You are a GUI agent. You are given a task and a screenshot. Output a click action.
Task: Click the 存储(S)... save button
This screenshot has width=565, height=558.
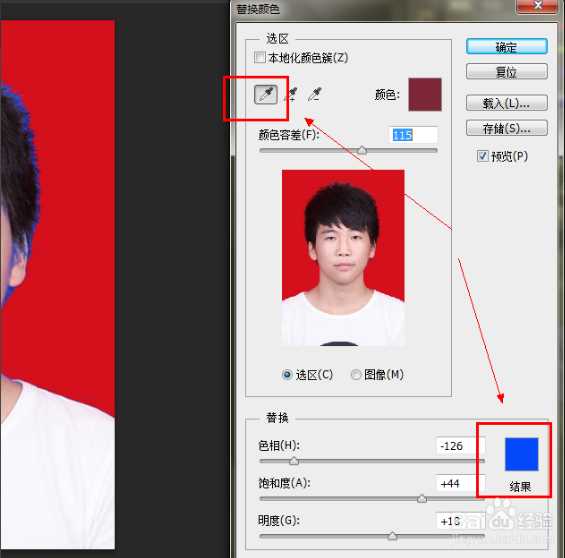click(x=507, y=128)
